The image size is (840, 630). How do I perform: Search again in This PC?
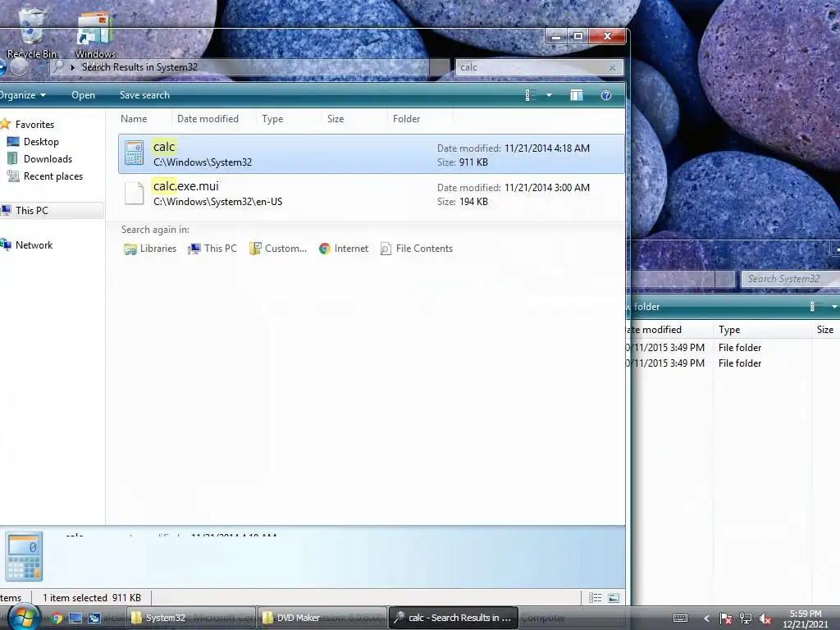212,249
